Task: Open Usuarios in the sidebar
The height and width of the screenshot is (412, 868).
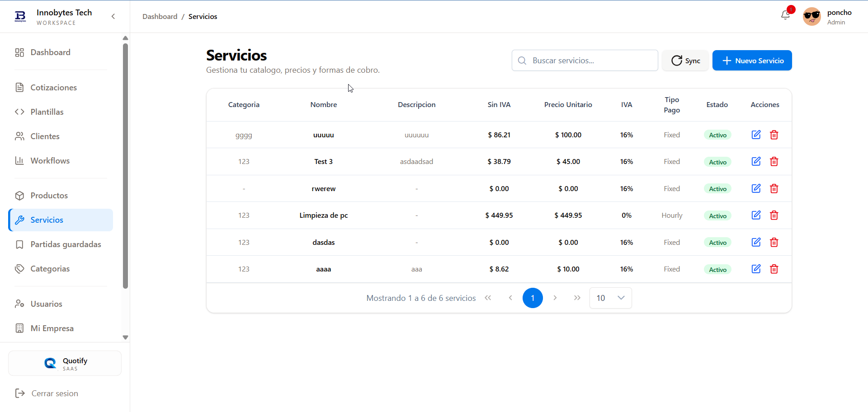Action: click(61, 304)
